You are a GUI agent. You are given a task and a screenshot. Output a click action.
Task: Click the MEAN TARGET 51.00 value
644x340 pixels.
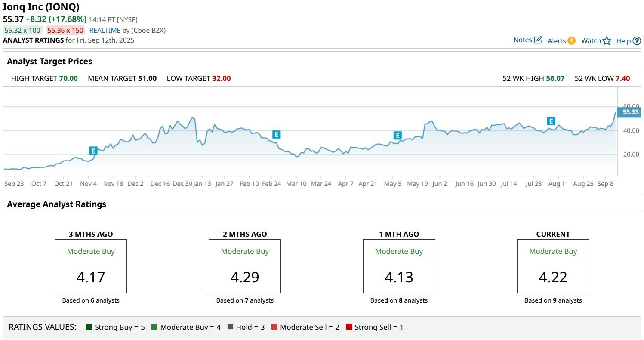coord(147,78)
